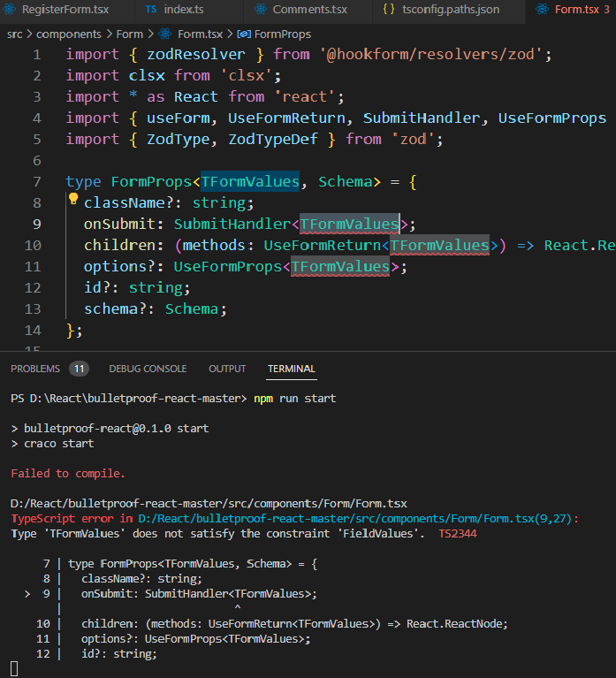Click the FormProps symbol icon in breadcrumb
Image resolution: width=616 pixels, height=678 pixels.
pos(244,34)
